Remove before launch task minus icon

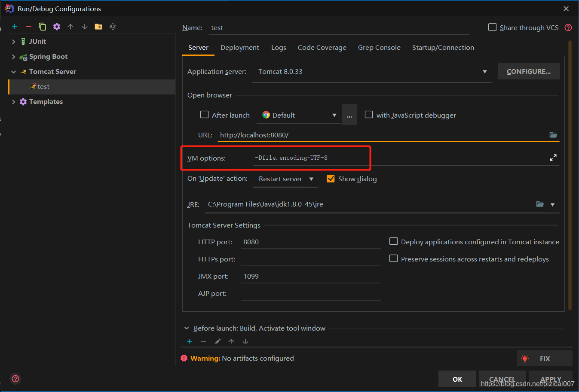coord(203,341)
